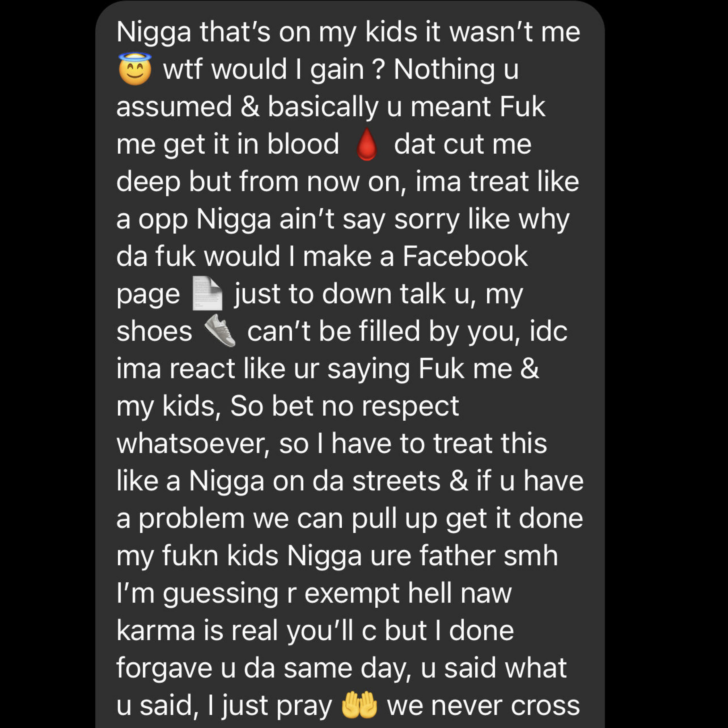This screenshot has width=728, height=728.
Task: Click the word "assumed" in the message
Action: point(174,107)
